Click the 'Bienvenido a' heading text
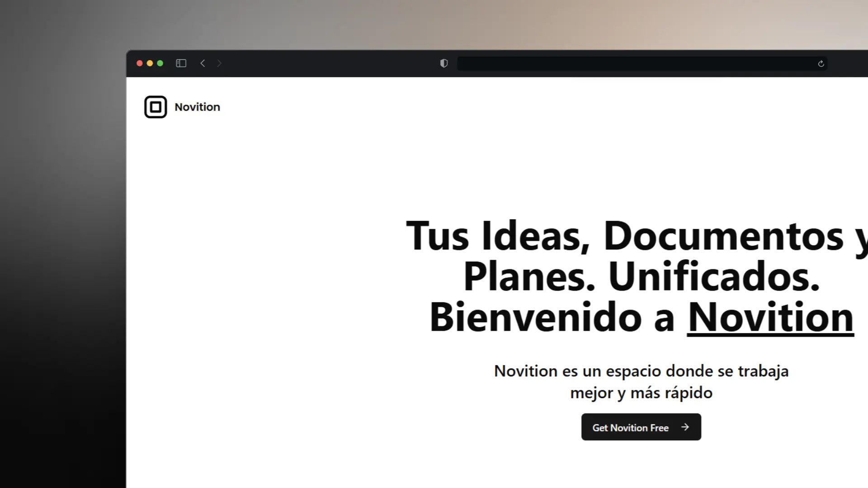Viewport: 868px width, 488px height. click(x=552, y=318)
